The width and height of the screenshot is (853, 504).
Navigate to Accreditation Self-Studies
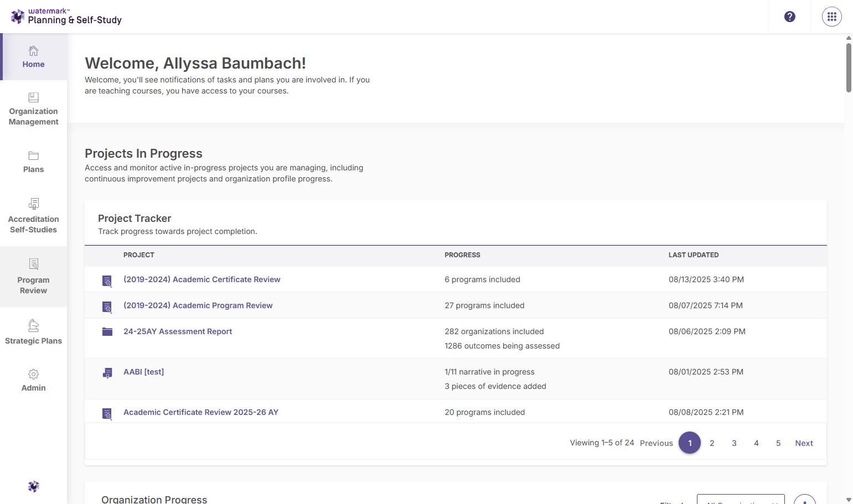point(34,216)
